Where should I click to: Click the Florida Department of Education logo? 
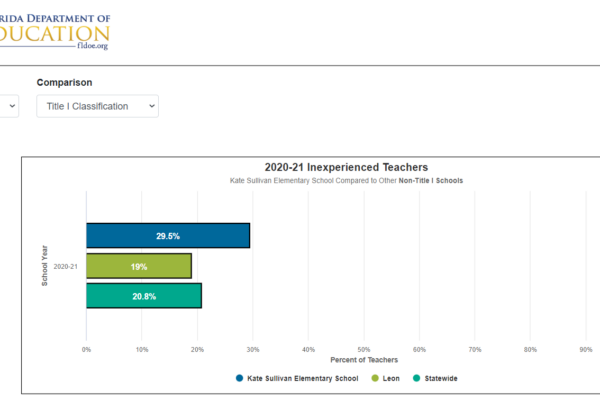[x=55, y=32]
